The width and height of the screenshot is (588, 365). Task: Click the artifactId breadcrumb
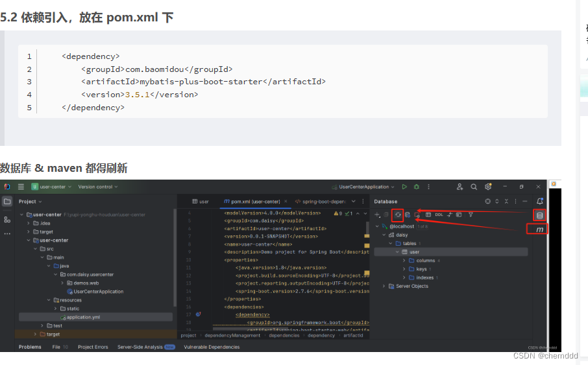pyautogui.click(x=353, y=335)
